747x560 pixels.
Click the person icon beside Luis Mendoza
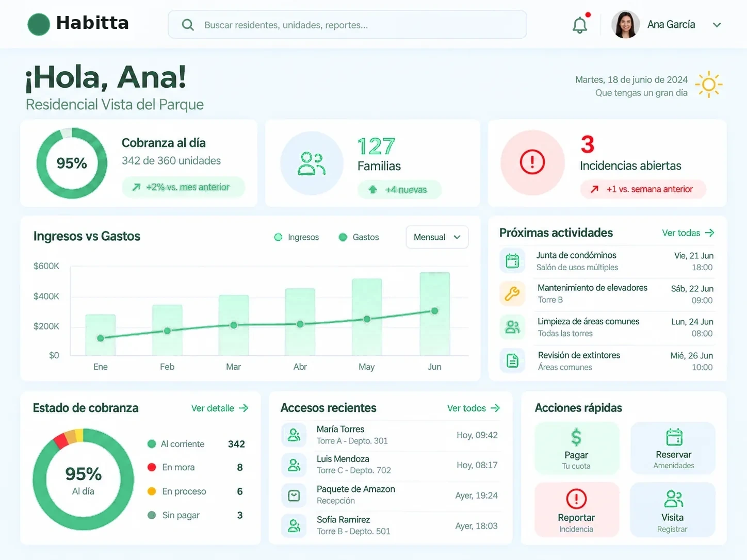[x=294, y=465]
